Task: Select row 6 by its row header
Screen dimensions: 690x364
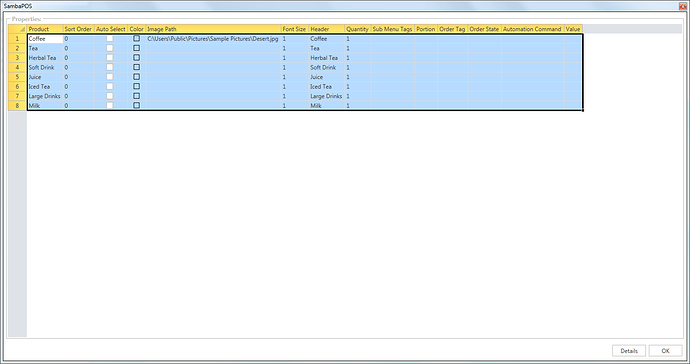Action: tap(18, 87)
